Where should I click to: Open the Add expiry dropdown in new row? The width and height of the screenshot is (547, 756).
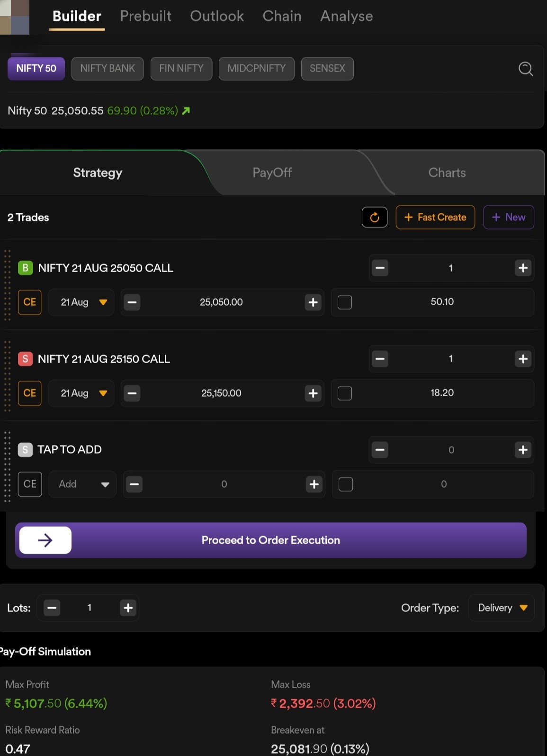[83, 484]
